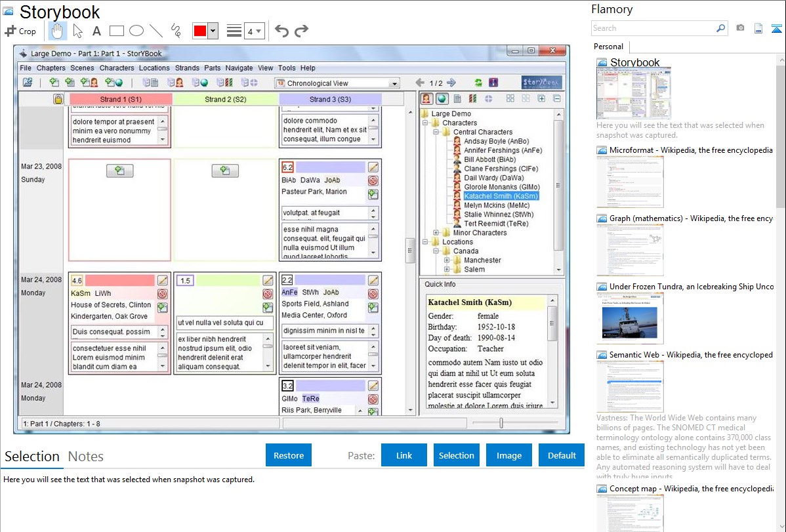This screenshot has height=532, width=786.
Task: Open the Storybook snapshot thumbnail
Action: point(634,94)
